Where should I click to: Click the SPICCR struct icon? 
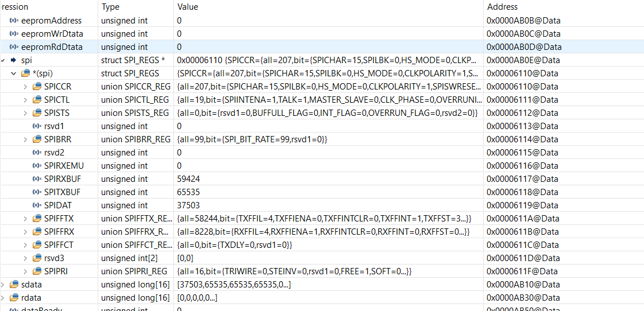pyautogui.click(x=37, y=87)
